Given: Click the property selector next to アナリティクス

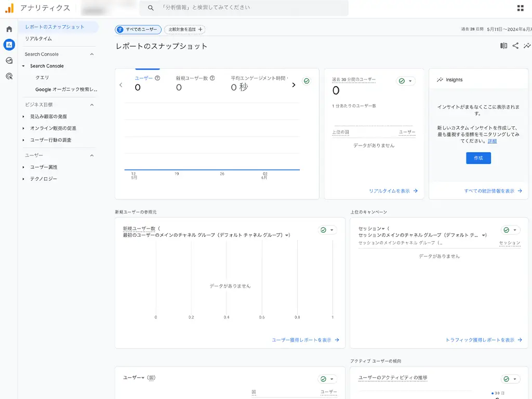Looking at the screenshot, I should 109,8.
